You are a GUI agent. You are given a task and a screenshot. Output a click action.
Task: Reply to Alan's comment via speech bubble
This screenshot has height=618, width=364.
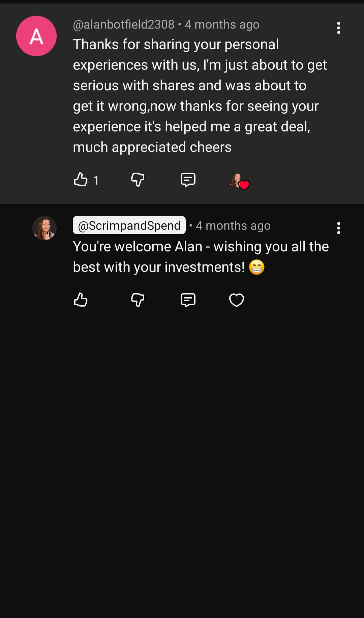pyautogui.click(x=188, y=180)
